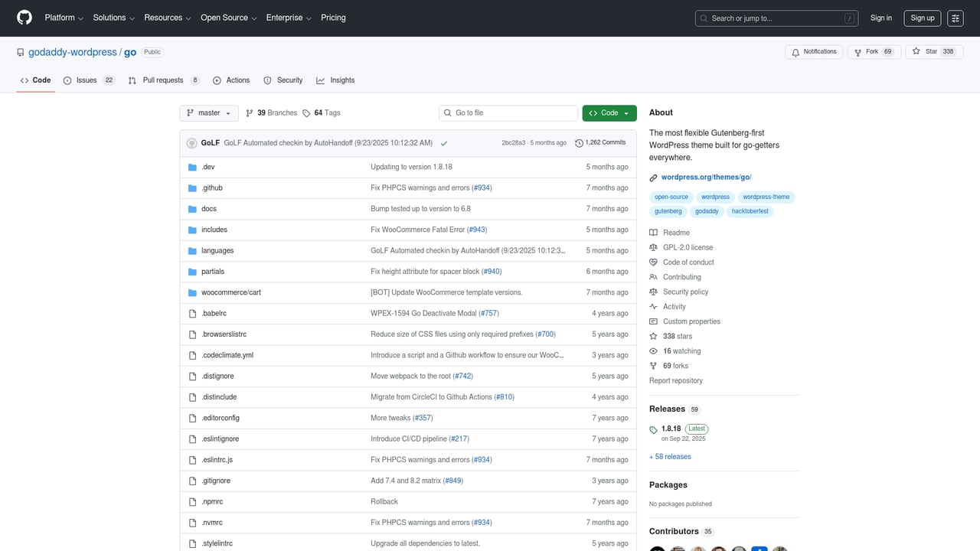
Task: Expand the master branch selector
Action: [x=208, y=112]
